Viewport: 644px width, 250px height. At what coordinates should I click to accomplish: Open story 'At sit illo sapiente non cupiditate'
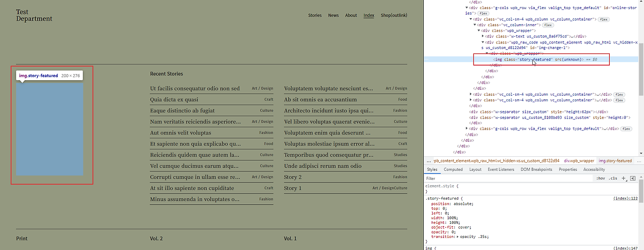192,188
